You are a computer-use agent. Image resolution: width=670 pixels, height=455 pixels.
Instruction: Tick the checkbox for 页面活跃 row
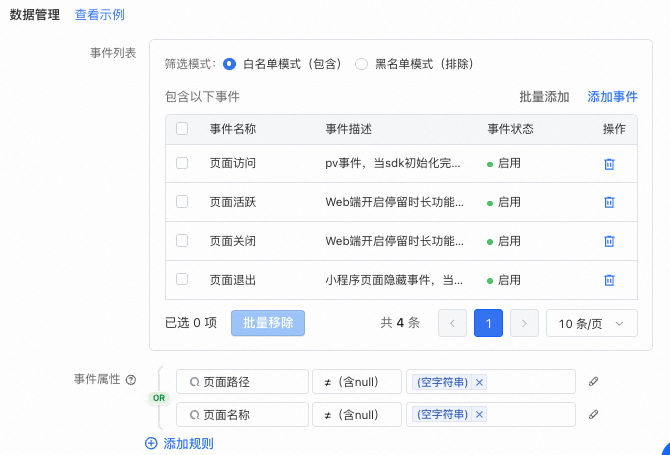click(x=181, y=202)
